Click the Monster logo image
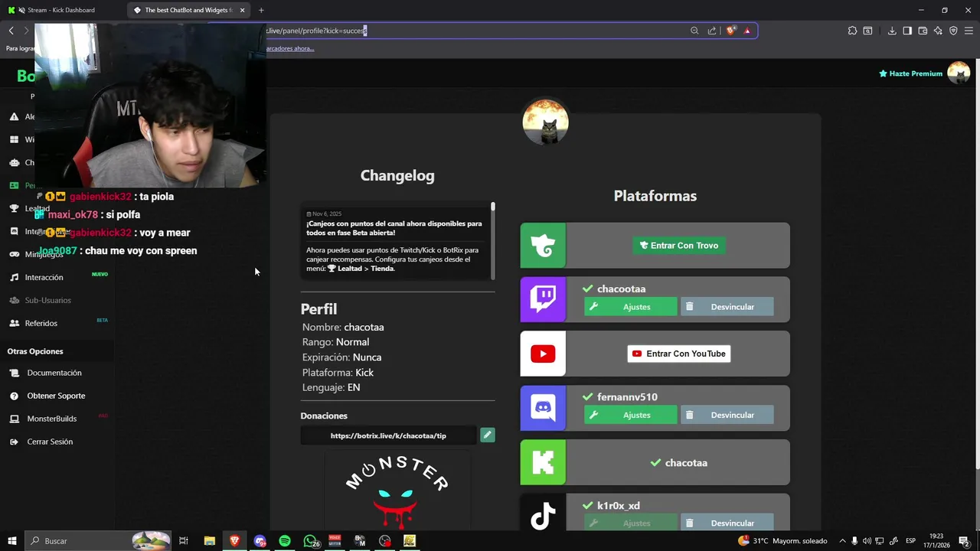980x551 pixels. 397,490
